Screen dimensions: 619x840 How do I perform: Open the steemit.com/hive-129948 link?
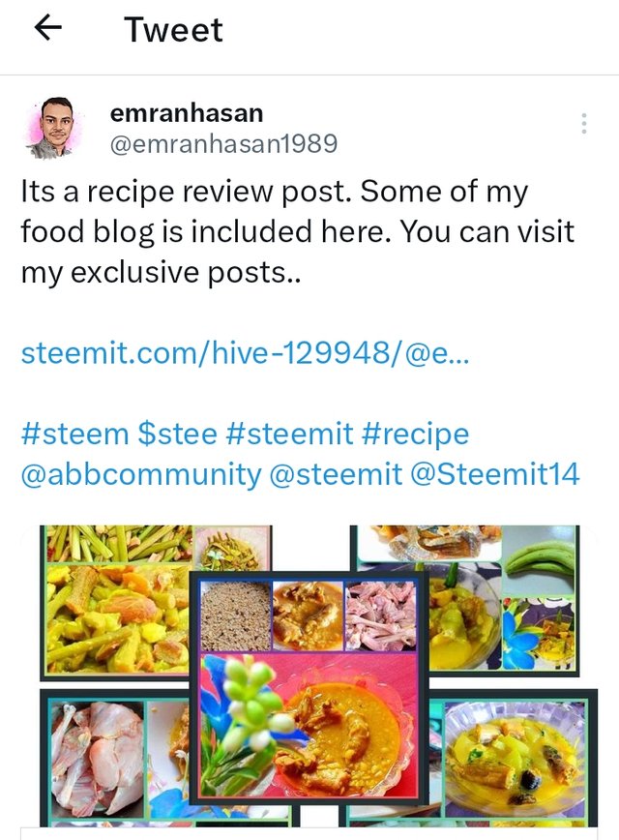pyautogui.click(x=246, y=353)
